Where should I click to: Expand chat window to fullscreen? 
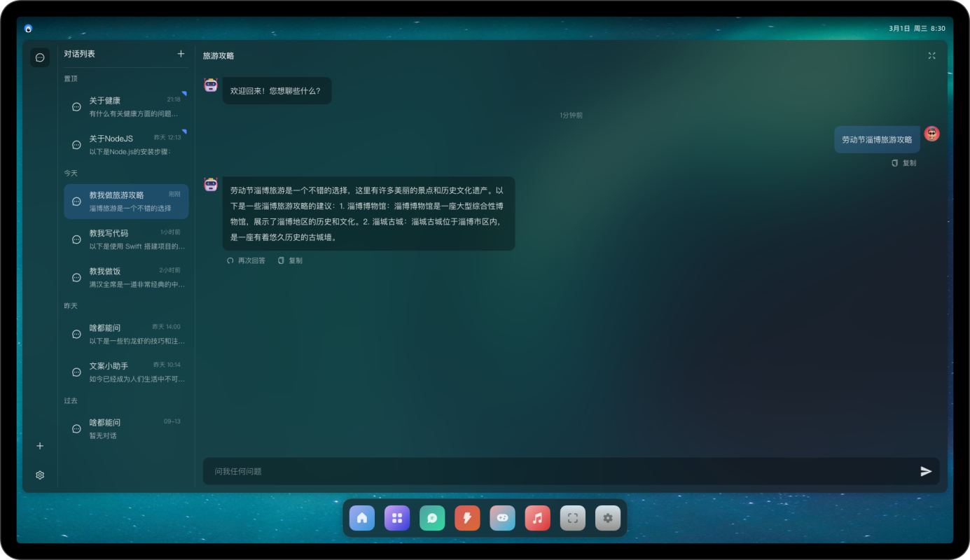click(x=931, y=56)
